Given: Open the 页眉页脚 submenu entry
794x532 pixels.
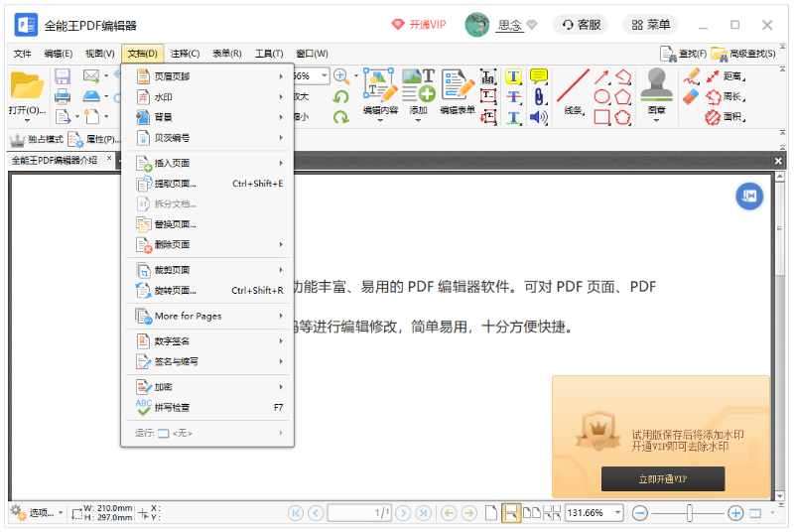Looking at the screenshot, I should coord(207,76).
